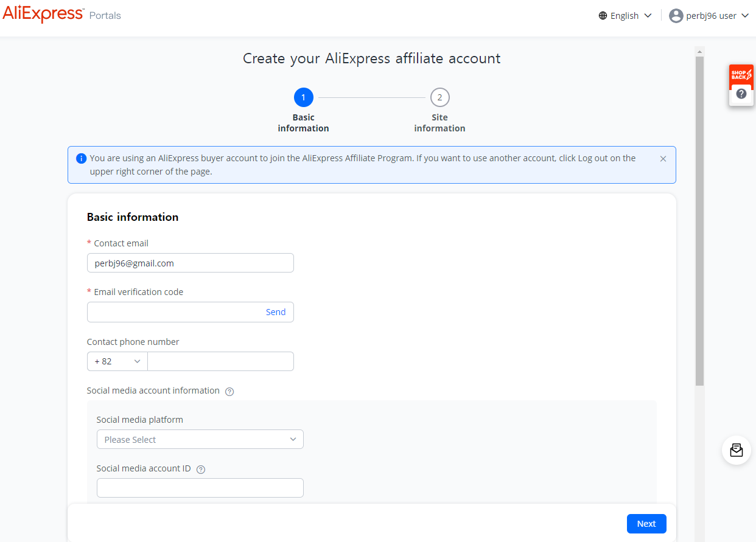Click the Next button

pyautogui.click(x=646, y=524)
